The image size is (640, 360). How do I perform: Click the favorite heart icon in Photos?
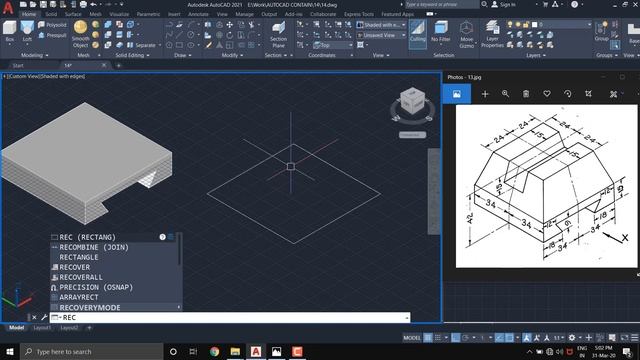tap(547, 94)
